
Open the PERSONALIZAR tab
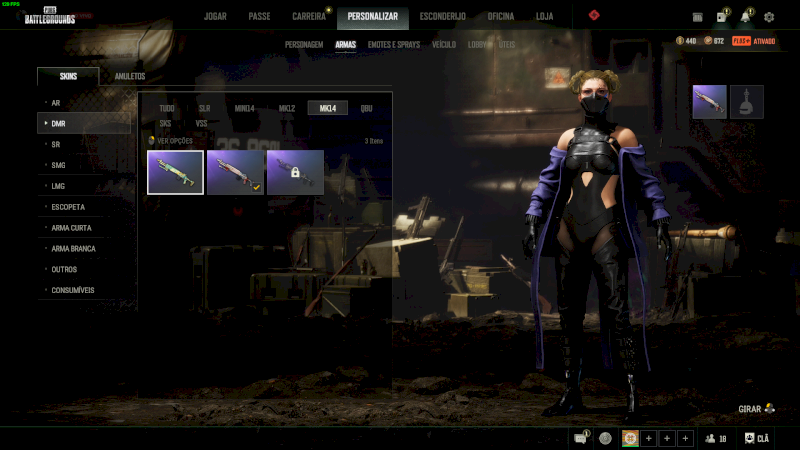(372, 16)
